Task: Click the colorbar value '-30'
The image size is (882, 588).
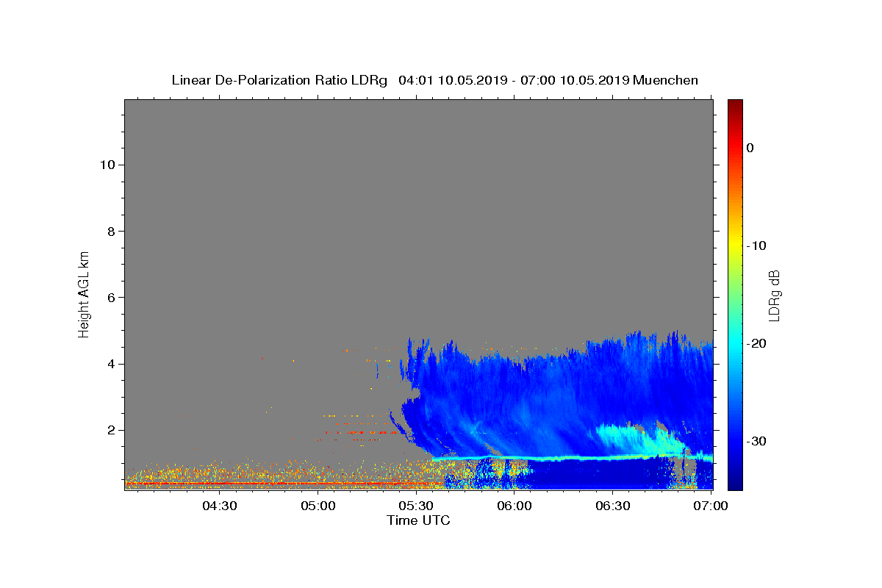Action: click(x=756, y=441)
